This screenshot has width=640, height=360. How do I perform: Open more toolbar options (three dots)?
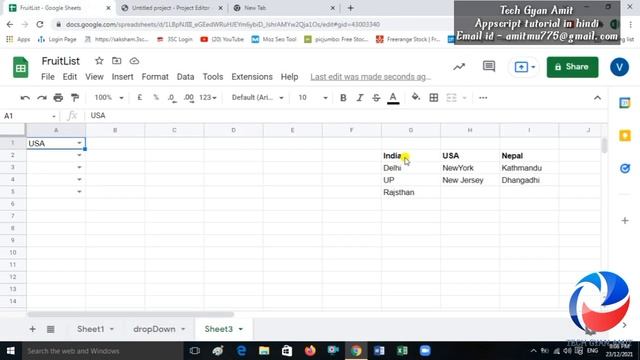pos(483,98)
